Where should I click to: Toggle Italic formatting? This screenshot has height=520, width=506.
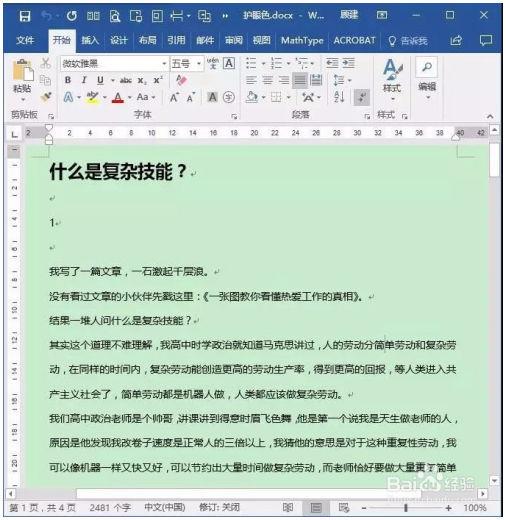(x=84, y=80)
